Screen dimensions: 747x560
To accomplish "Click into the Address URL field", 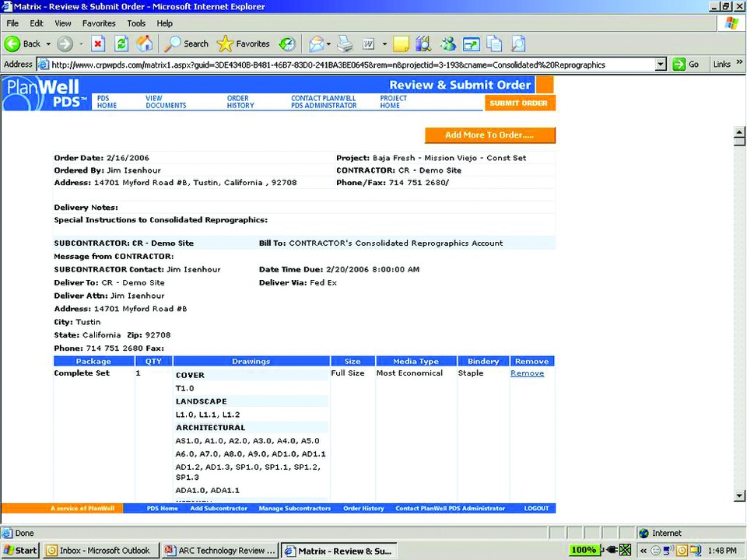I will [352, 65].
